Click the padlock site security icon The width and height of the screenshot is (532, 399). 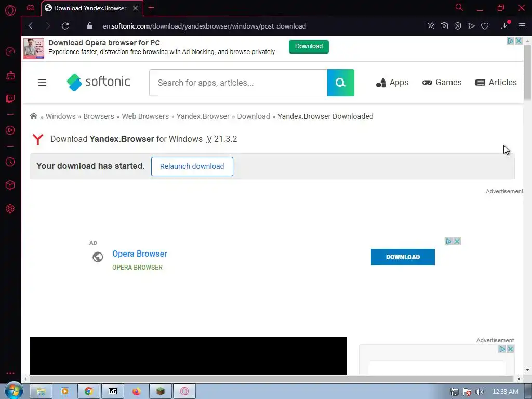tap(89, 26)
